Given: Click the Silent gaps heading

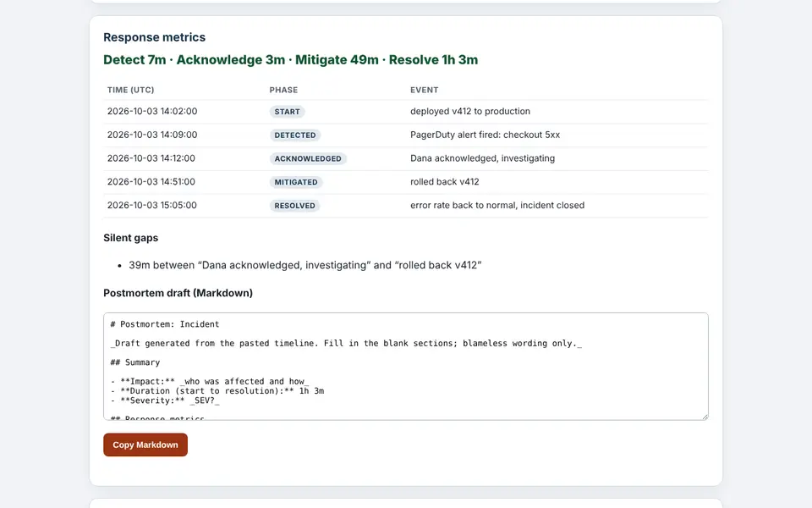Looking at the screenshot, I should click(x=130, y=238).
